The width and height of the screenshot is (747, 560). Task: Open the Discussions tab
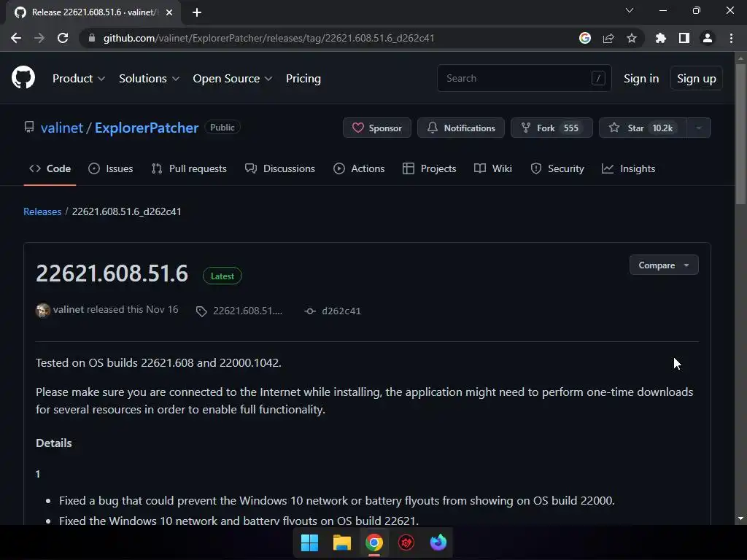(x=279, y=168)
